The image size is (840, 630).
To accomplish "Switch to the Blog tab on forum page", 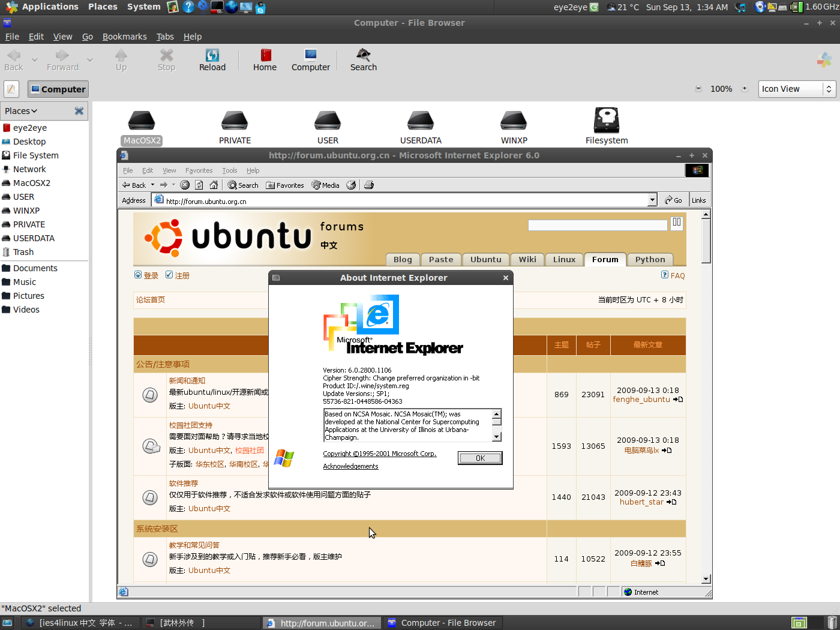I will pyautogui.click(x=403, y=259).
